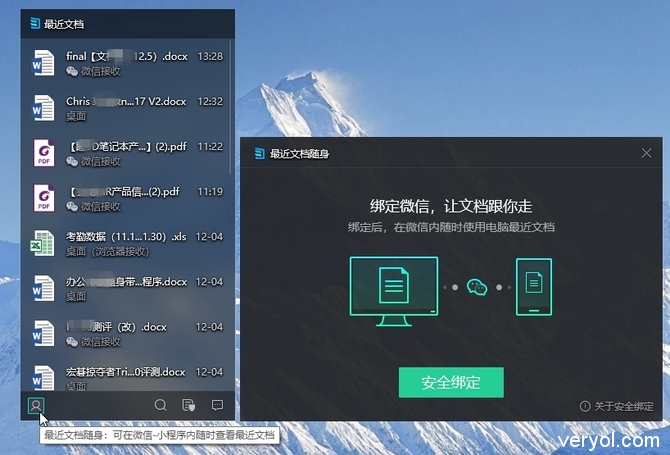Image resolution: width=670 pixels, height=455 pixels.
Task: Open the feedback chat icon in bottom toolbar
Action: pos(217,405)
